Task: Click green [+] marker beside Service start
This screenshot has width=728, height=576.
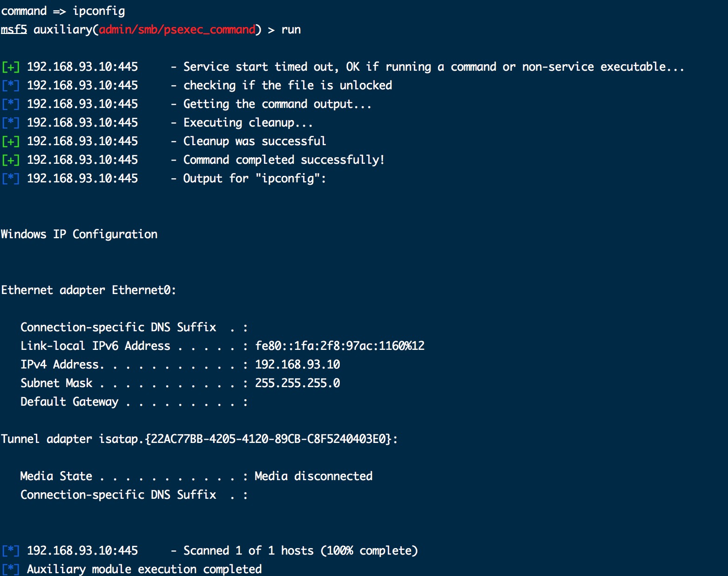Action: click(x=11, y=67)
